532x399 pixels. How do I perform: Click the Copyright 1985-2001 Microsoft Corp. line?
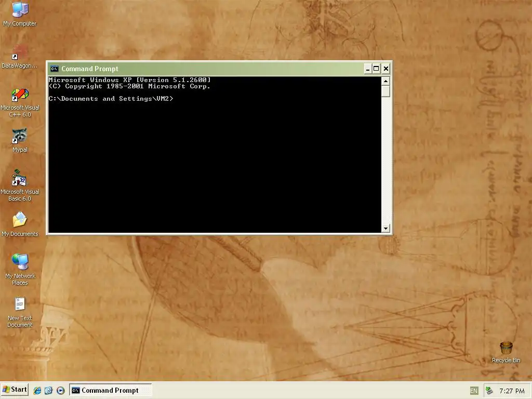[129, 86]
